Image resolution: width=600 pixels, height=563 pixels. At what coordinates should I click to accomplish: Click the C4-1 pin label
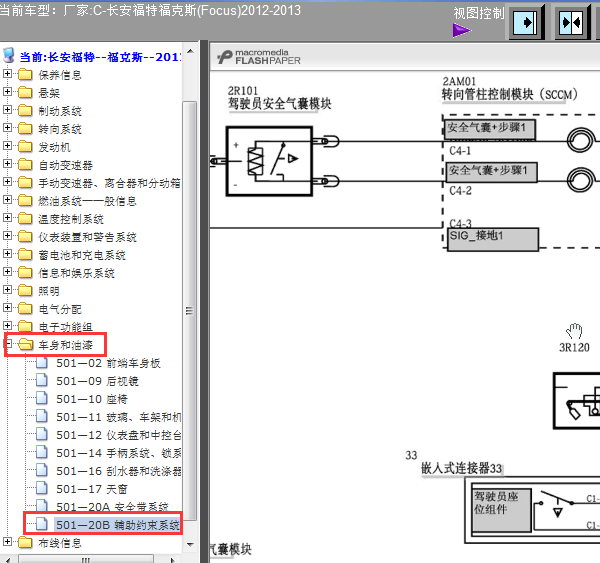click(460, 151)
